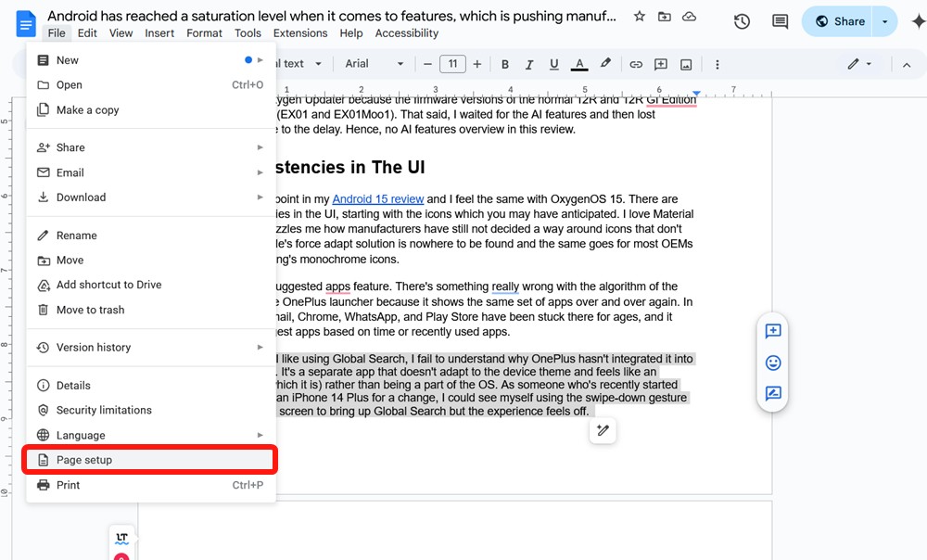Insert an image from the toolbar

pyautogui.click(x=685, y=64)
